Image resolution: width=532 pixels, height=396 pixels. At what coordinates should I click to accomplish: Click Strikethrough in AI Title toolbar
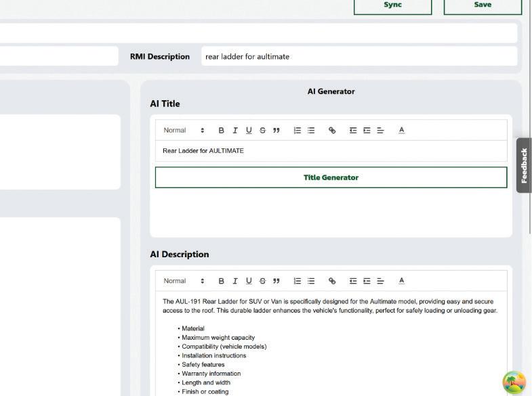point(262,131)
